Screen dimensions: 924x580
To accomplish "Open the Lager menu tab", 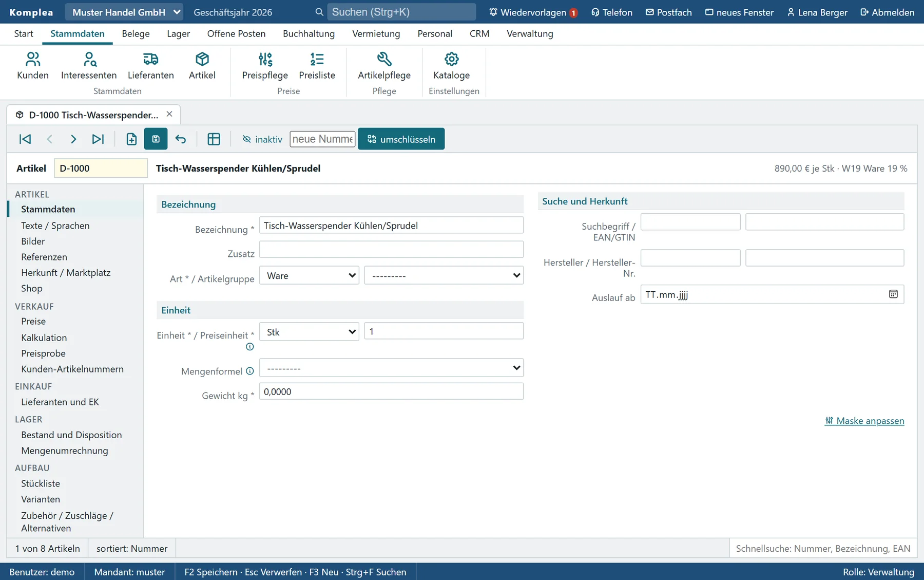I will [x=179, y=33].
